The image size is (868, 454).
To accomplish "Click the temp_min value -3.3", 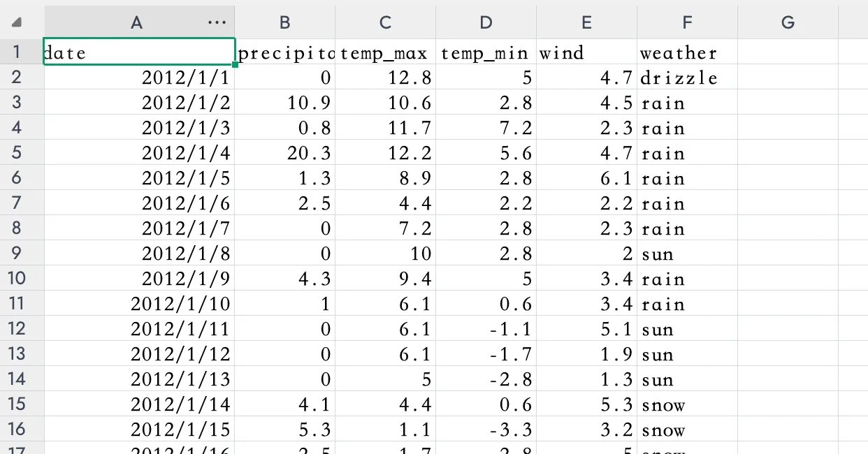I will [486, 429].
